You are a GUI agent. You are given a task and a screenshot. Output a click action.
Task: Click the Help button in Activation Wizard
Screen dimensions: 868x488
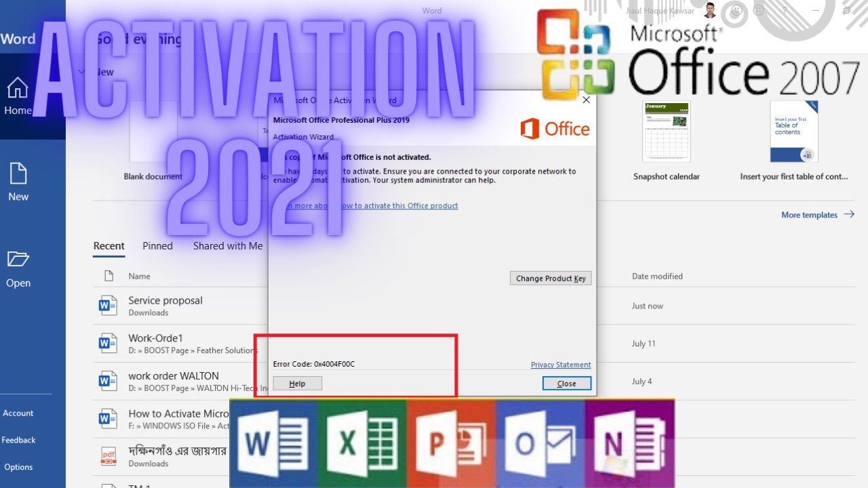pyautogui.click(x=297, y=384)
